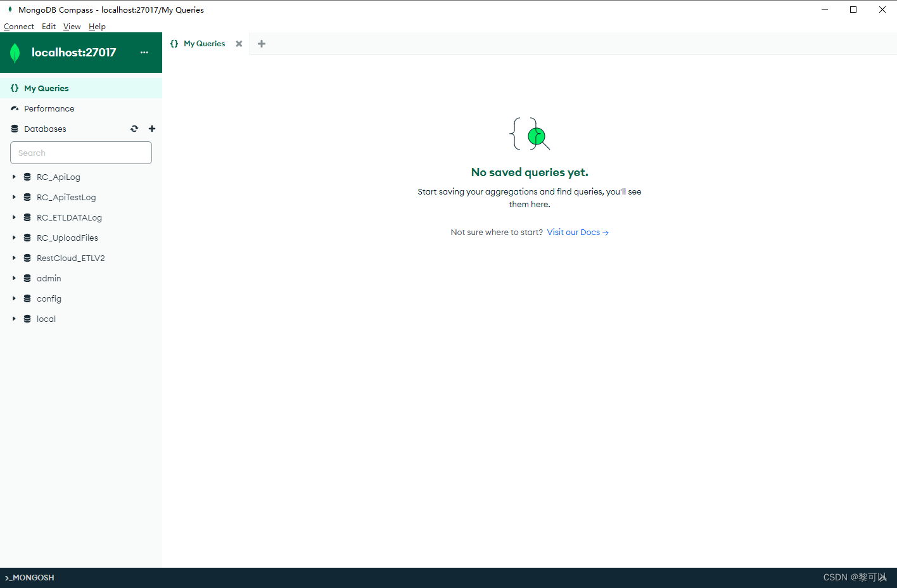The height and width of the screenshot is (588, 897).
Task: Create a new database with plus icon
Action: click(x=152, y=129)
